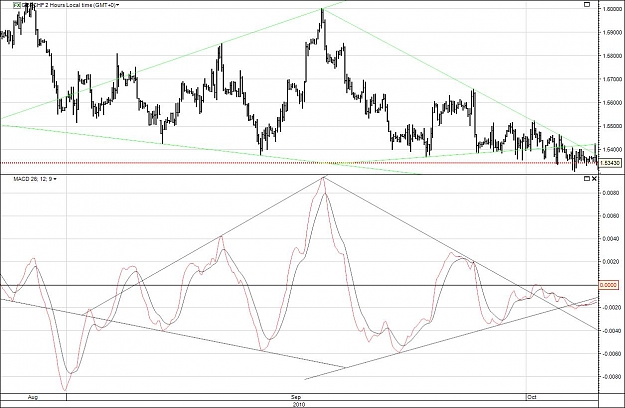
Task: Click the 1.56000 price axis label
Action: tap(612, 102)
